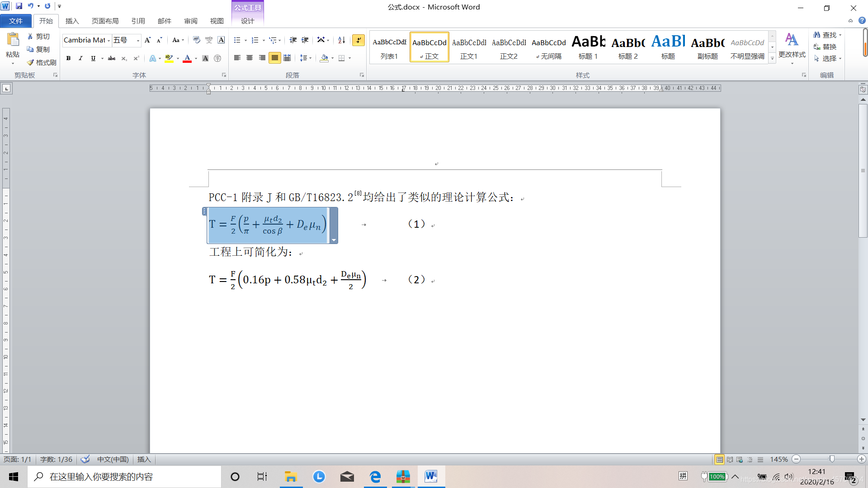This screenshot has width=868, height=488.
Task: Click the Format Painter (格式刷) brush icon
Action: tap(30, 62)
